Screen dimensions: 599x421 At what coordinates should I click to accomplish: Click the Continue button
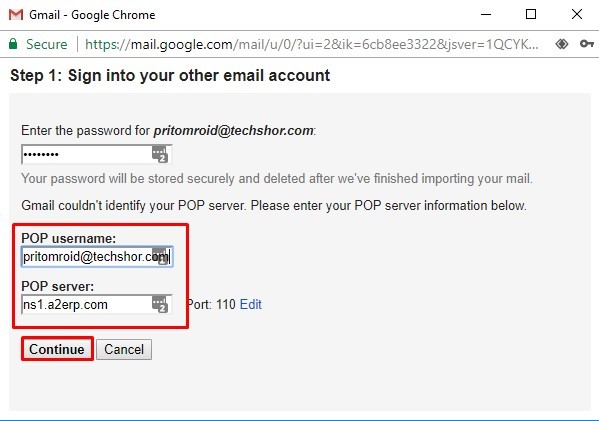pos(57,349)
